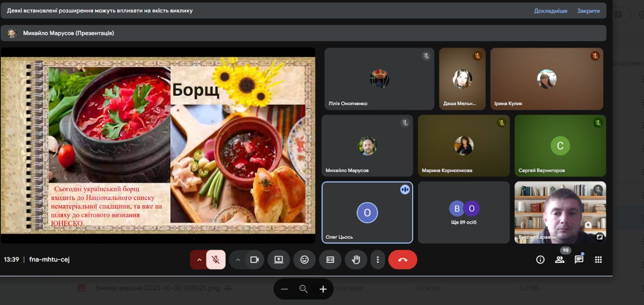Hang up using red leave call button
The width and height of the screenshot is (644, 305).
402,260
